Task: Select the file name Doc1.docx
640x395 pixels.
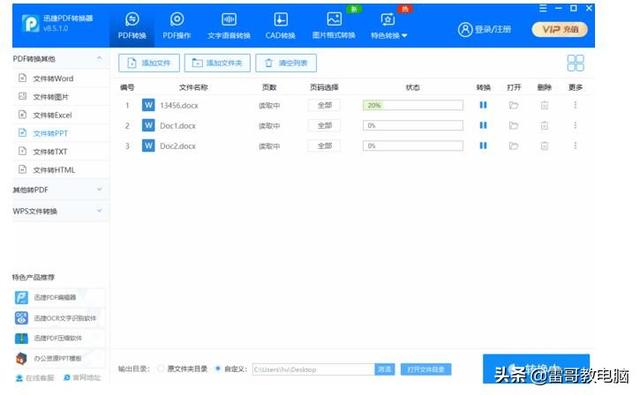Action: pyautogui.click(x=178, y=126)
